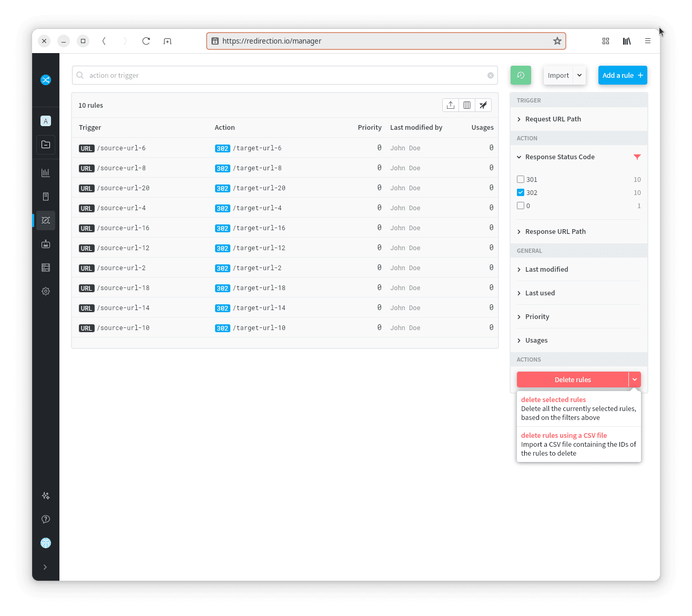Click the columns layout icon in rules table
This screenshot has height=616, width=692.
(x=467, y=105)
